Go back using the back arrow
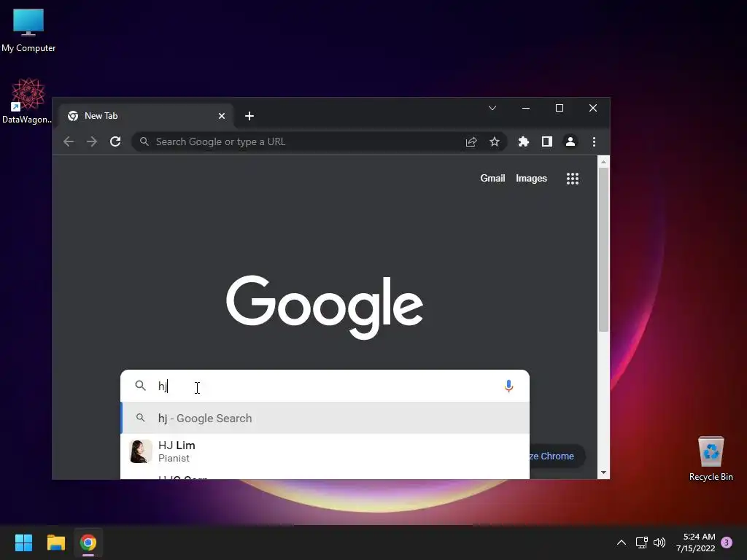Screen dimensions: 747x560 point(69,141)
